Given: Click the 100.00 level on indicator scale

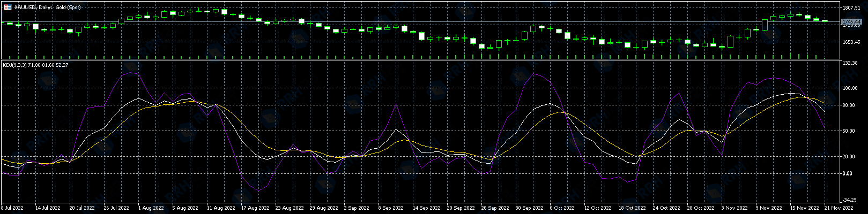Looking at the screenshot, I should [850, 88].
